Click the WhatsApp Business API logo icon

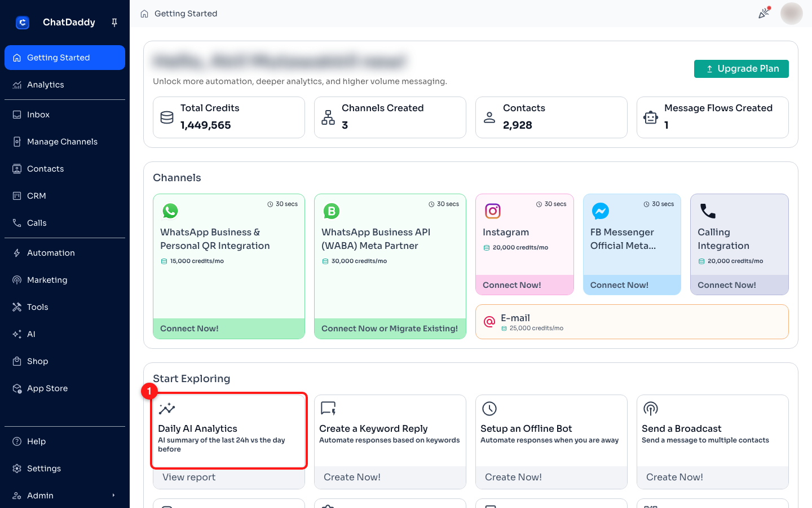tap(332, 211)
